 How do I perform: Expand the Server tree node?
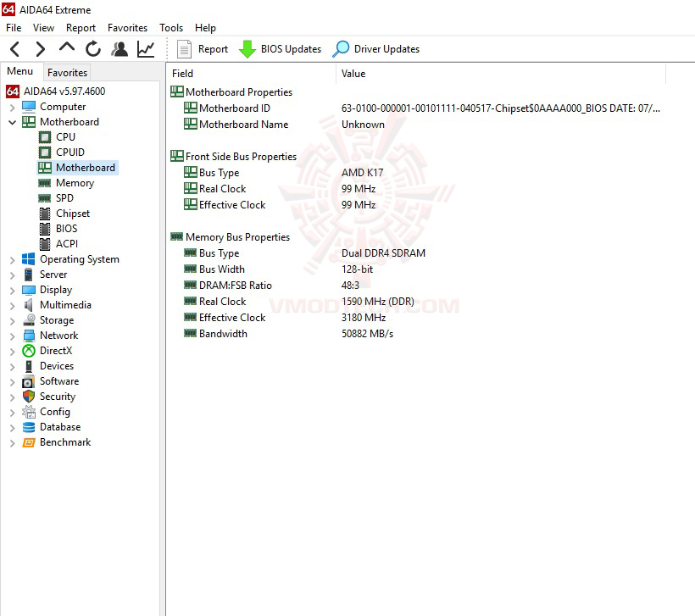[13, 275]
